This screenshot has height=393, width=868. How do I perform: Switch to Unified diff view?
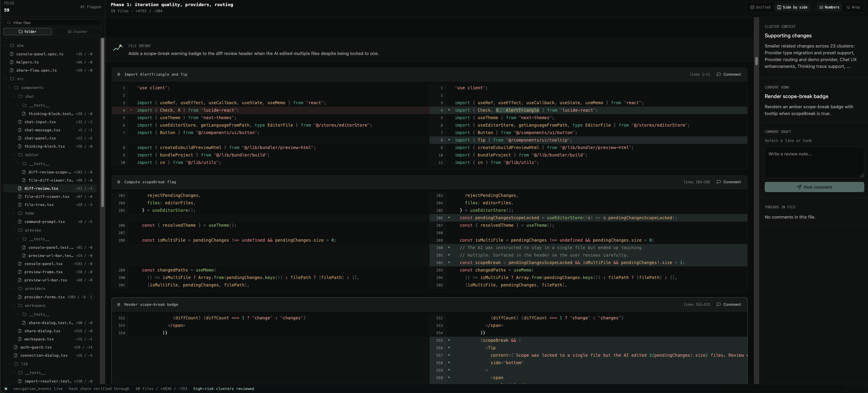760,7
